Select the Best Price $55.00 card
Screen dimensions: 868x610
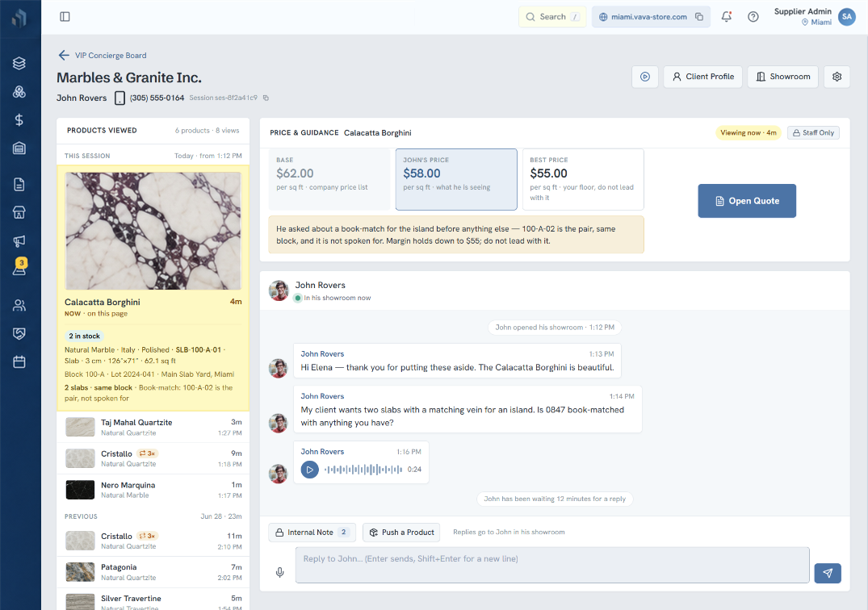point(583,179)
